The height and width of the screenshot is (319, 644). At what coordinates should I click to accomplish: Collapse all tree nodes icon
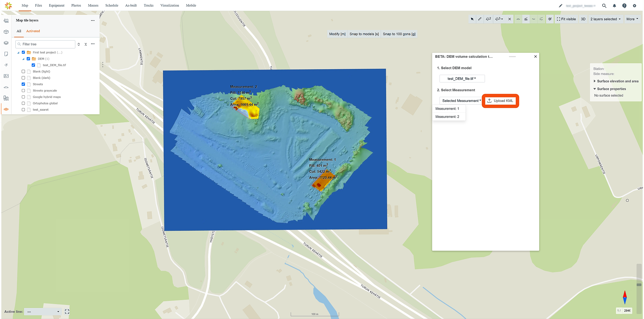(86, 44)
